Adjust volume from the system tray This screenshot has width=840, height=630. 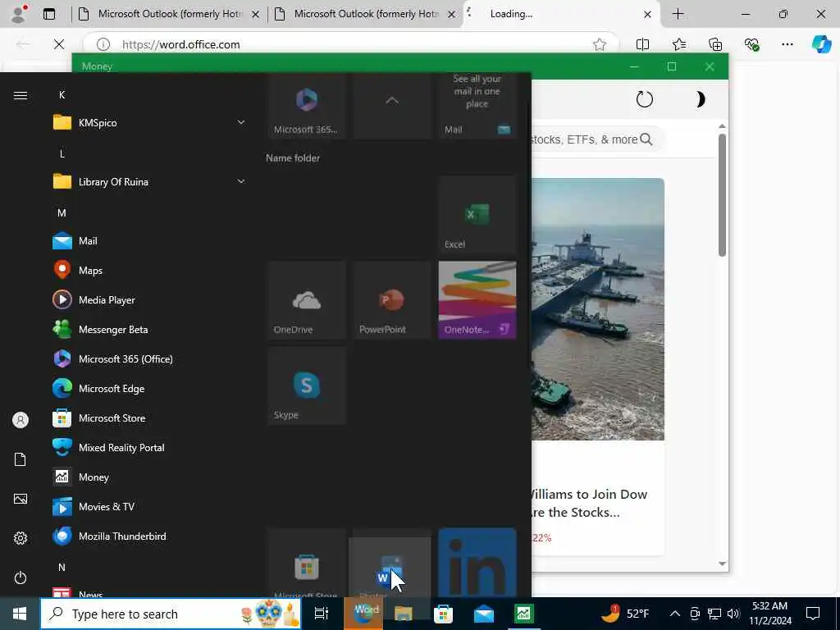[x=733, y=614]
